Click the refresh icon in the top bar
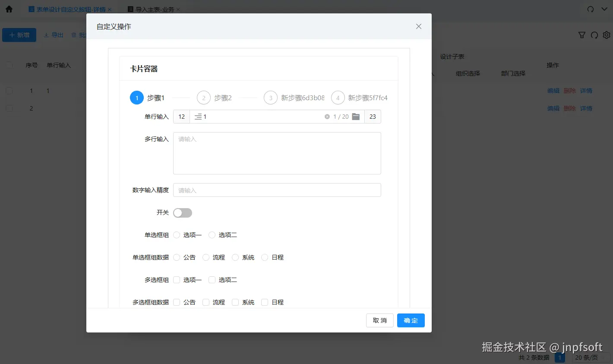The height and width of the screenshot is (364, 613). (x=591, y=9)
